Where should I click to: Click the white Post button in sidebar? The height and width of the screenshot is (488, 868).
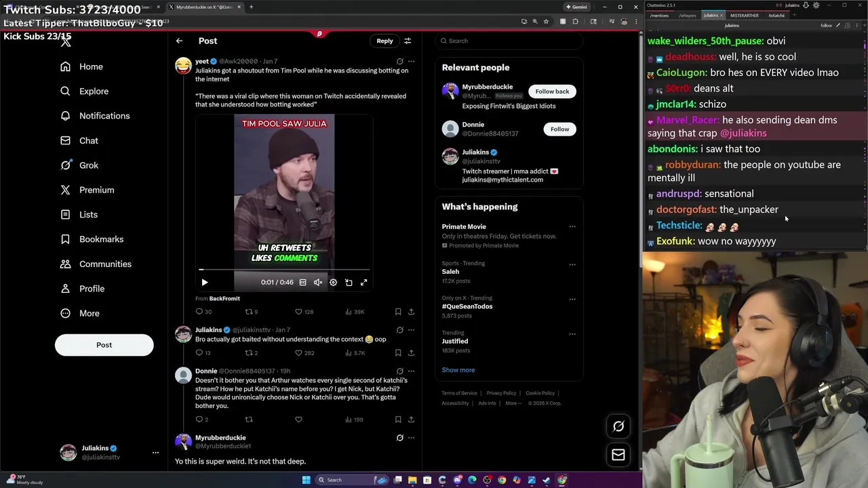coord(104,344)
